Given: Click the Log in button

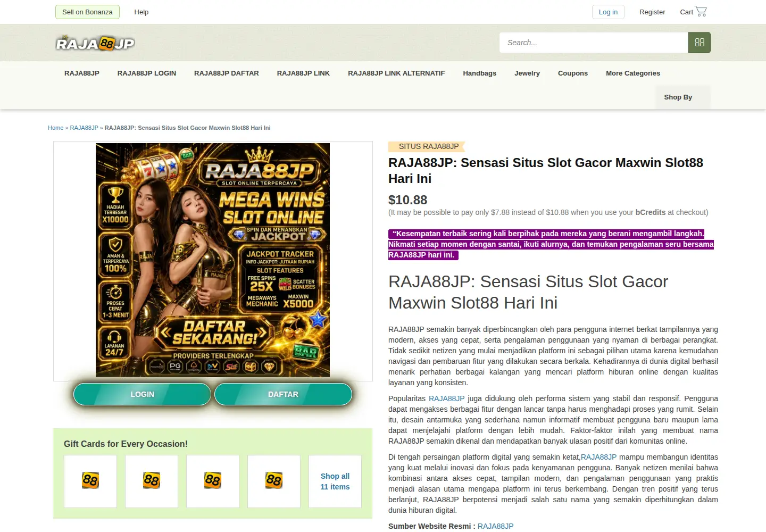Looking at the screenshot, I should pos(608,12).
